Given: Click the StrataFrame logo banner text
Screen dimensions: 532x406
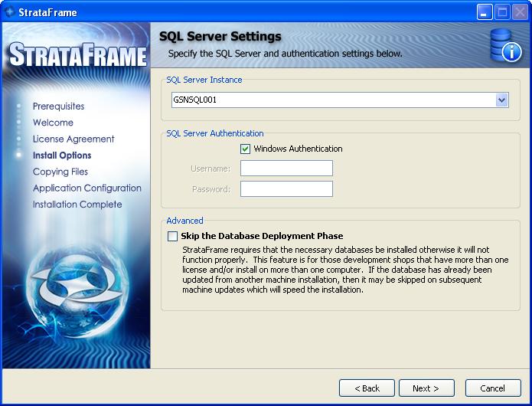Looking at the screenshot, I should coord(77,56).
